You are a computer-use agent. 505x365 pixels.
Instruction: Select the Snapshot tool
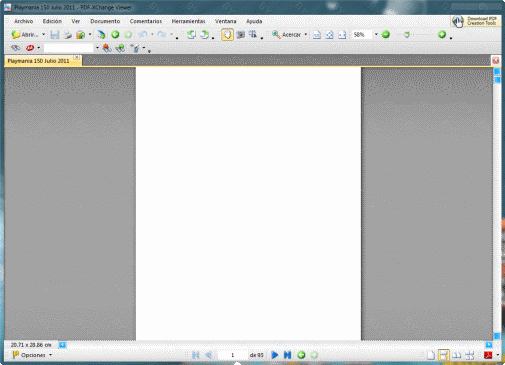point(240,34)
